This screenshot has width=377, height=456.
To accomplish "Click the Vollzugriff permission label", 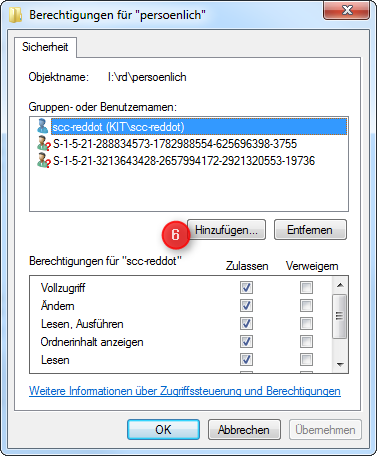I will (x=63, y=288).
